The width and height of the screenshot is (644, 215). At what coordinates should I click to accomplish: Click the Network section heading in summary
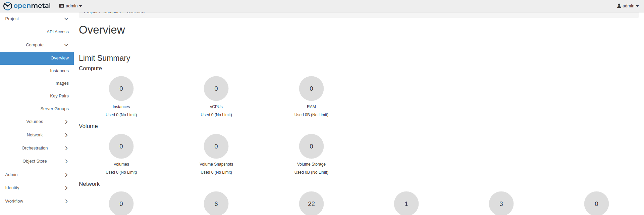click(x=89, y=184)
